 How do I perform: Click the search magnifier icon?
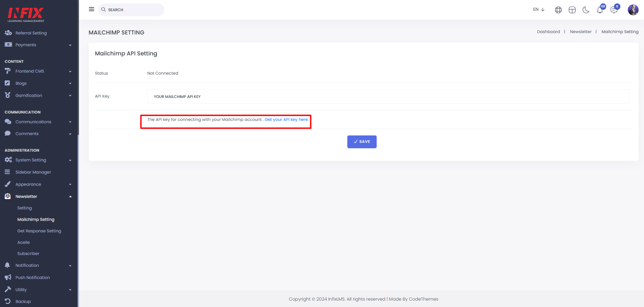click(104, 9)
